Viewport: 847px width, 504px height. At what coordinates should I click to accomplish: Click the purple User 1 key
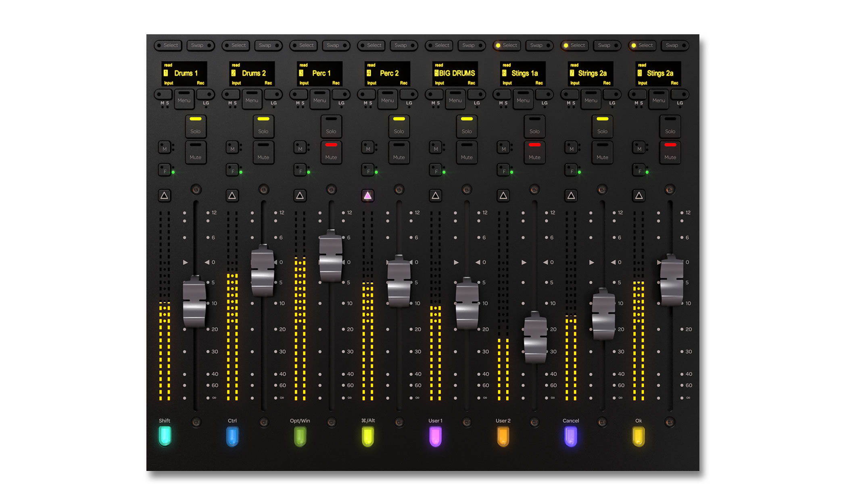point(435,436)
